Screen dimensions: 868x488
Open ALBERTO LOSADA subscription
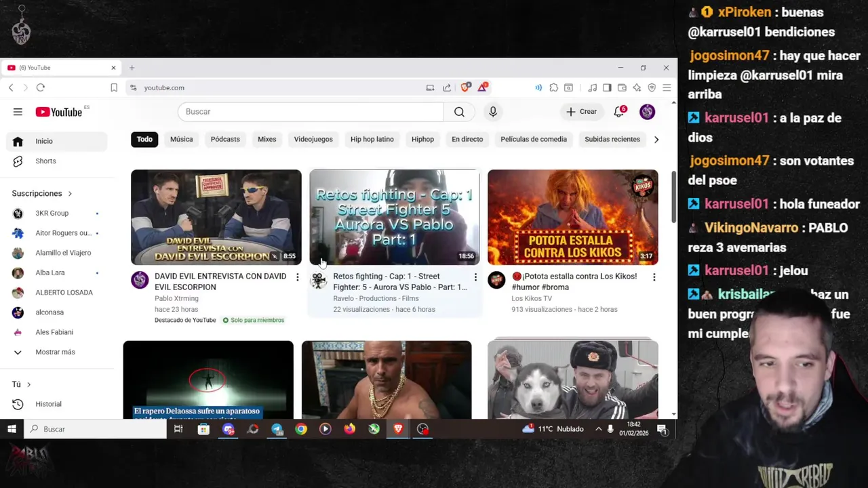[57, 293]
